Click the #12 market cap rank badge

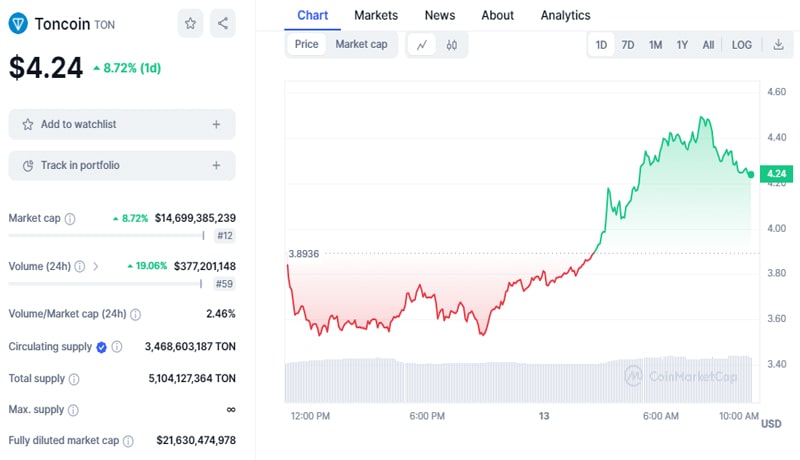click(224, 236)
